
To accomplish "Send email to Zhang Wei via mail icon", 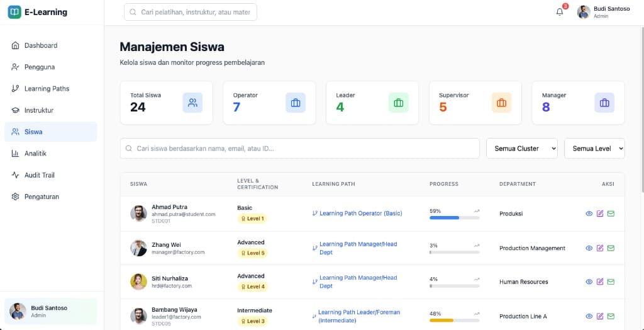I will pos(611,248).
